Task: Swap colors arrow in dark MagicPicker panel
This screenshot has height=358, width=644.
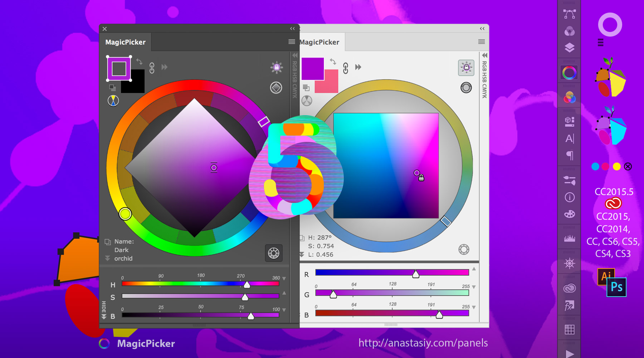Action: click(x=139, y=62)
